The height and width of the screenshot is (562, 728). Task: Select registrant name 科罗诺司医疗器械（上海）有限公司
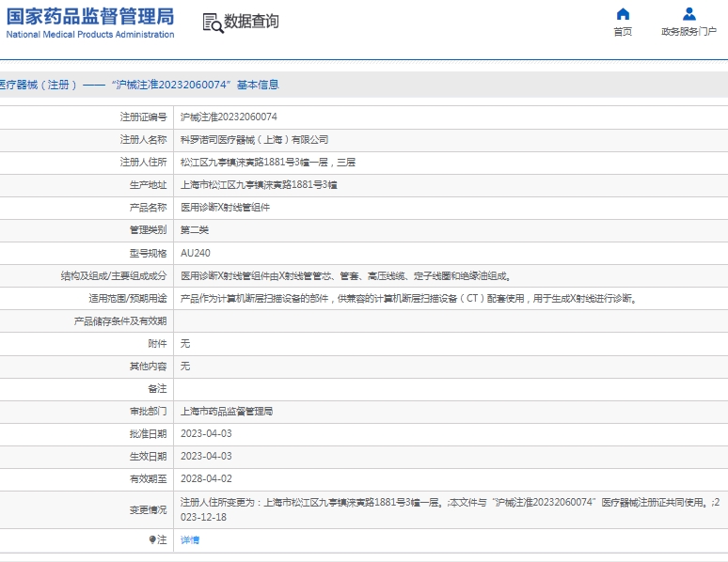click(x=255, y=140)
